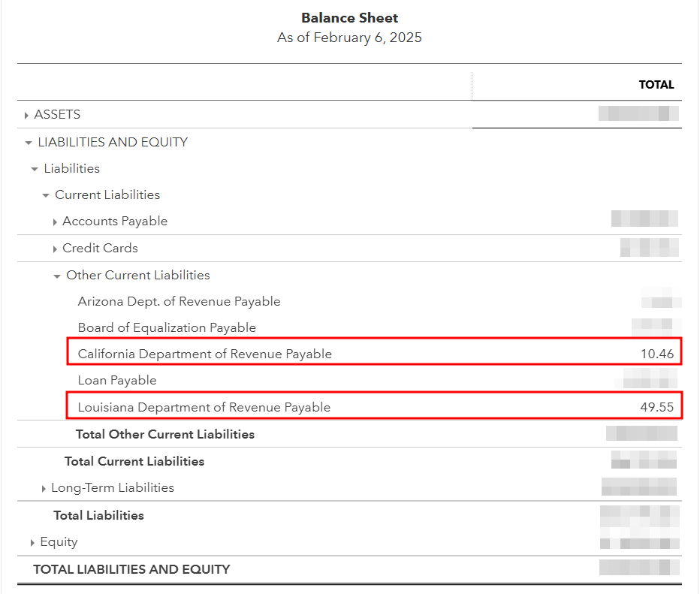Click the Total Current Liabilities label
Screen dimensions: 700x594
[134, 461]
